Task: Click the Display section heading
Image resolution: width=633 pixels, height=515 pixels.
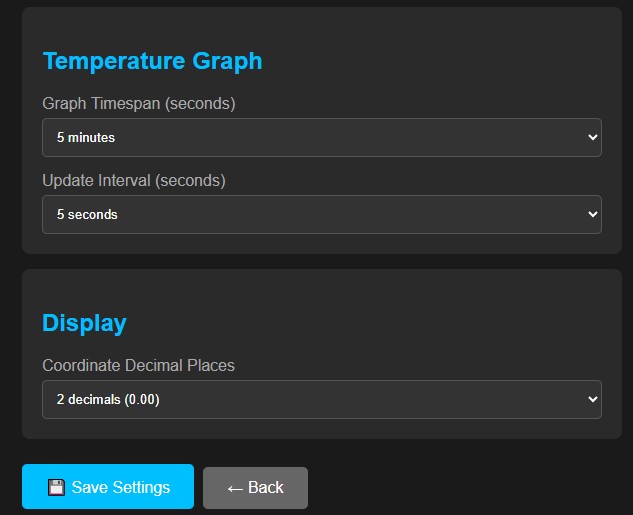Action: (x=84, y=323)
